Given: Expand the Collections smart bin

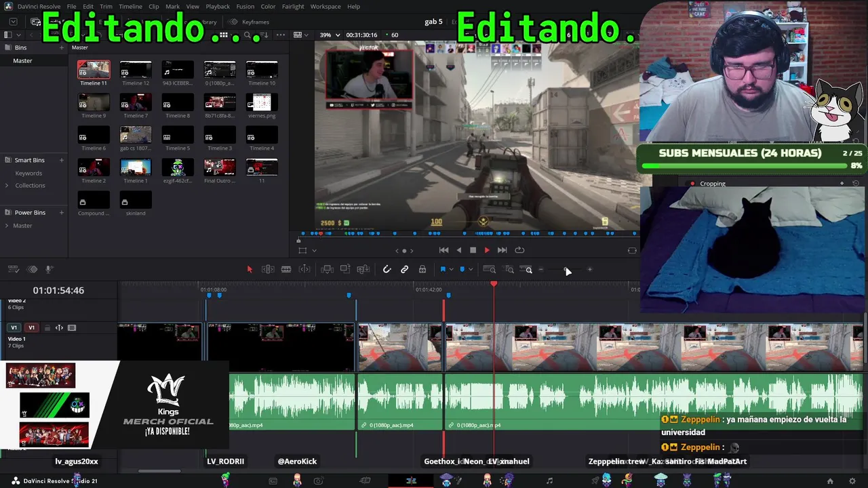Looking at the screenshot, I should tap(7, 185).
